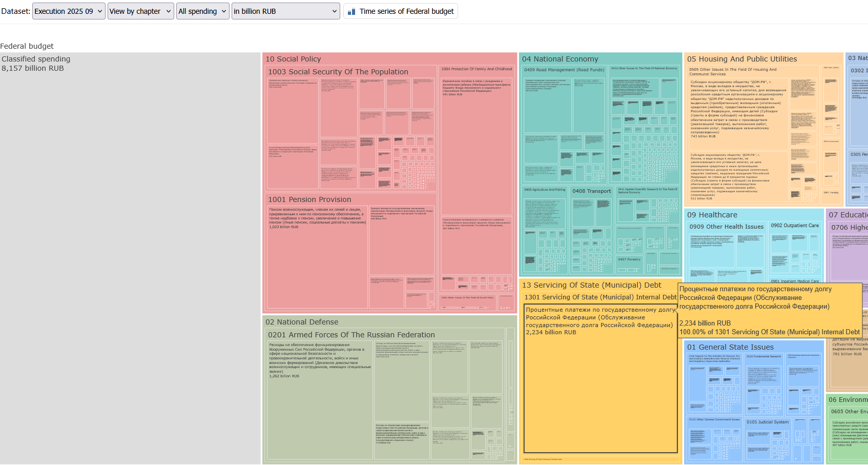Change units via in billion RUB dropdown
Viewport: 868px width, 465px height.
click(x=285, y=11)
